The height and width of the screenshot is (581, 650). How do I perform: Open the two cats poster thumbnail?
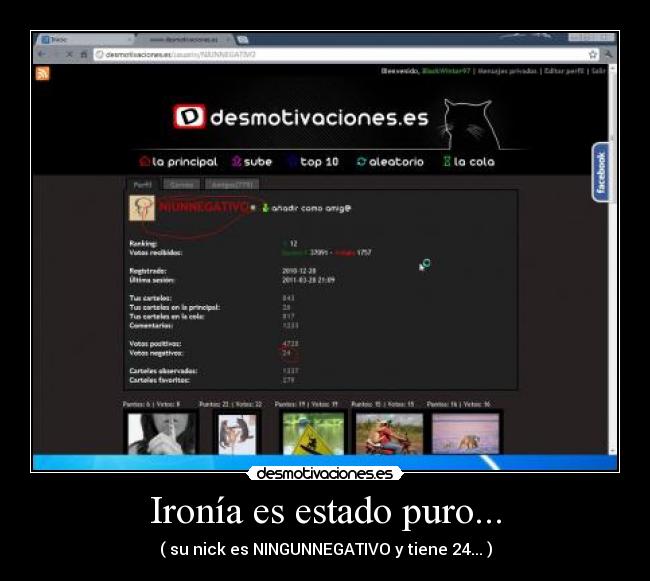click(x=237, y=434)
